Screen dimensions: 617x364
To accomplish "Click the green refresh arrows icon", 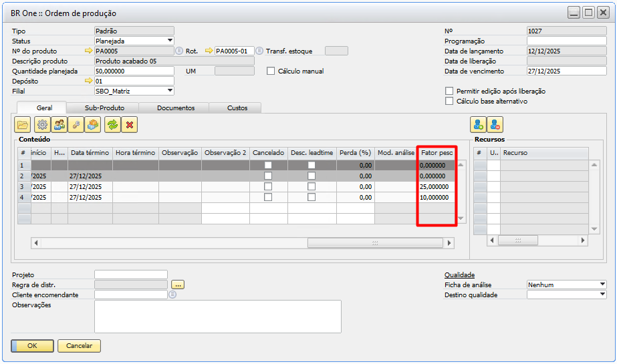I will [112, 124].
